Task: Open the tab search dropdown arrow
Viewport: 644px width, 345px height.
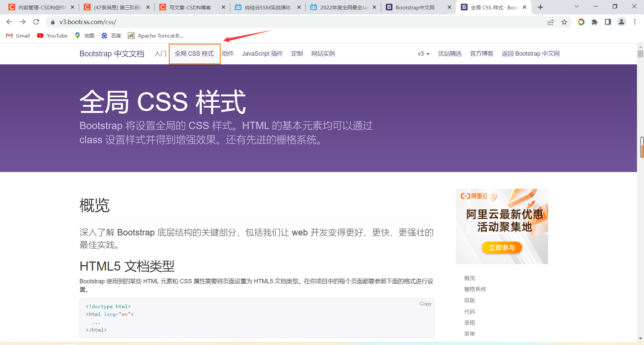Action: coord(577,7)
